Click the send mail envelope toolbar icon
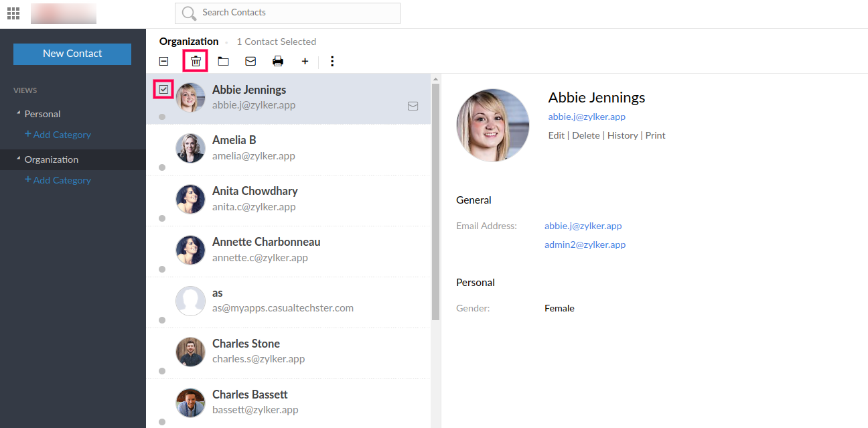868x428 pixels. point(250,61)
